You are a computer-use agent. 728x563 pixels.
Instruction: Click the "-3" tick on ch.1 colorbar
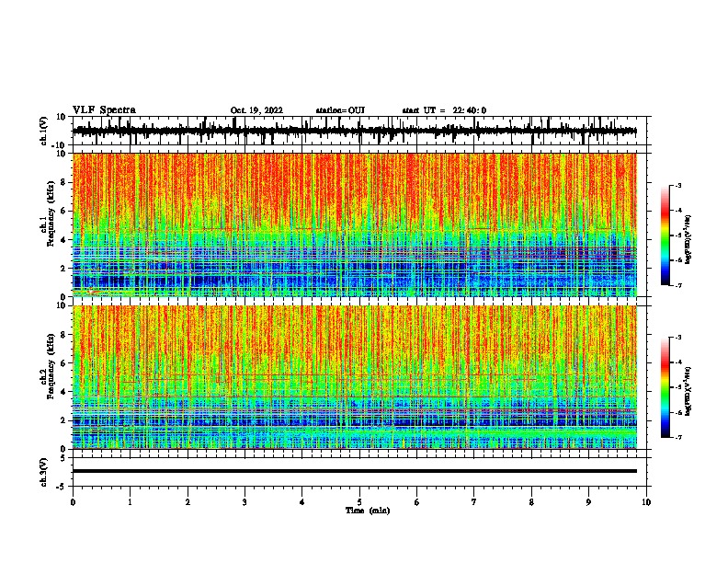pos(677,185)
